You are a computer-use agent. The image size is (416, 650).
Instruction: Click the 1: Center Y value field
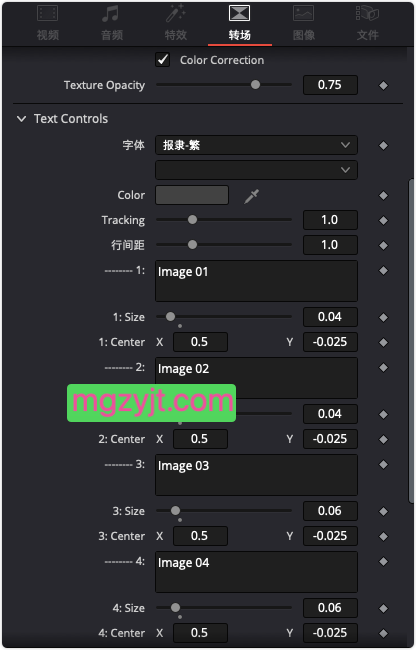click(x=330, y=342)
